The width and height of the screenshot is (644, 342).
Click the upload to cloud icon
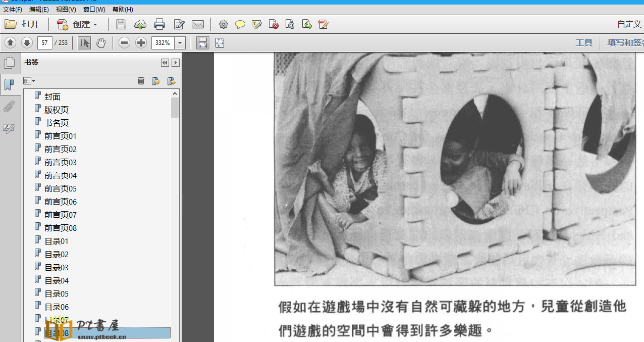[140, 24]
